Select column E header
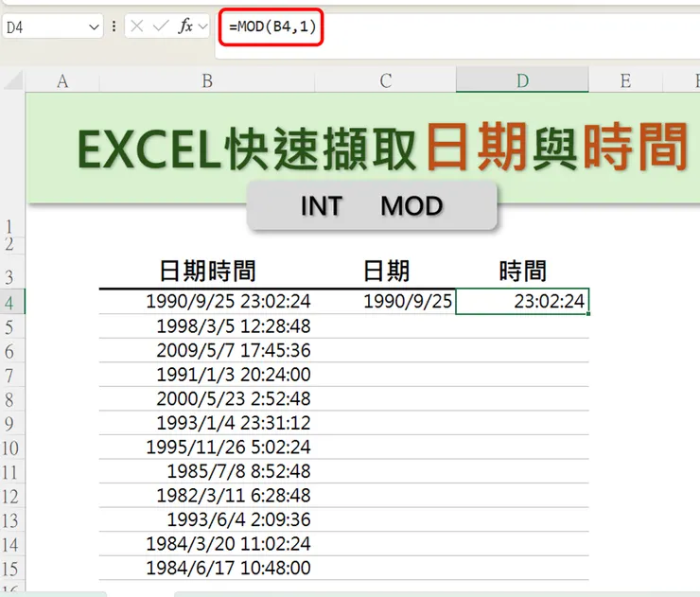 click(x=625, y=80)
